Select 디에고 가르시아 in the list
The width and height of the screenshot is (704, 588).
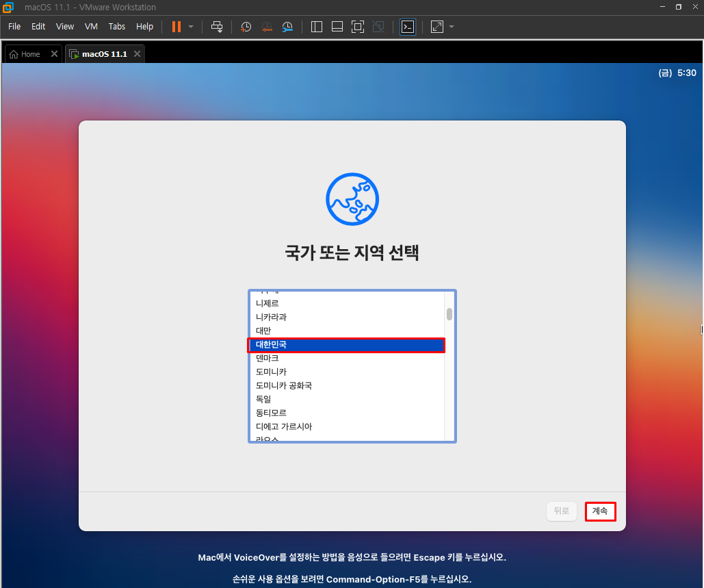coord(346,426)
